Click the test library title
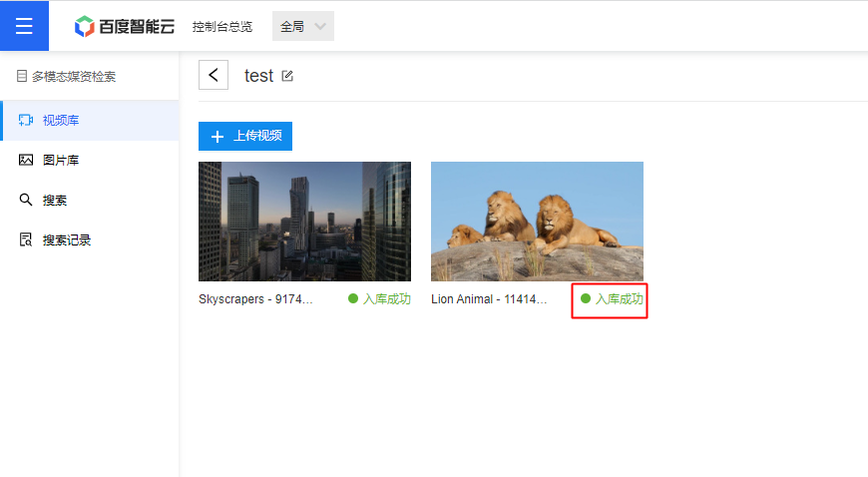 (x=258, y=76)
